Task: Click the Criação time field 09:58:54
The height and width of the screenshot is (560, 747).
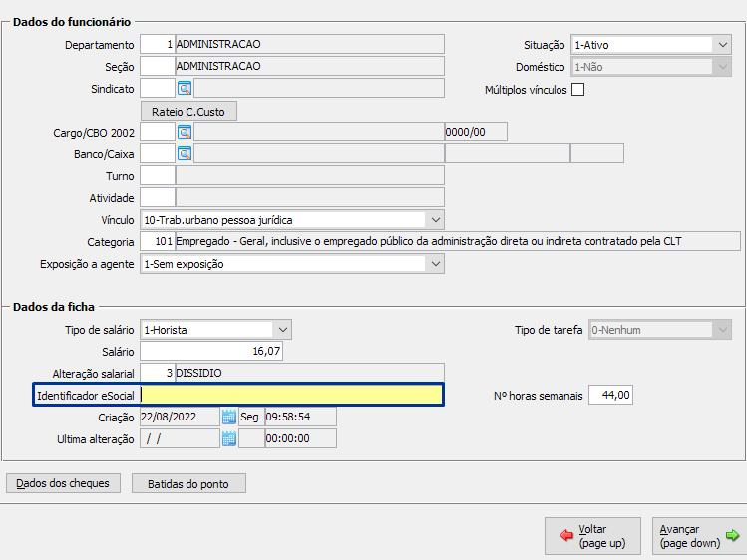Action: coord(300,417)
